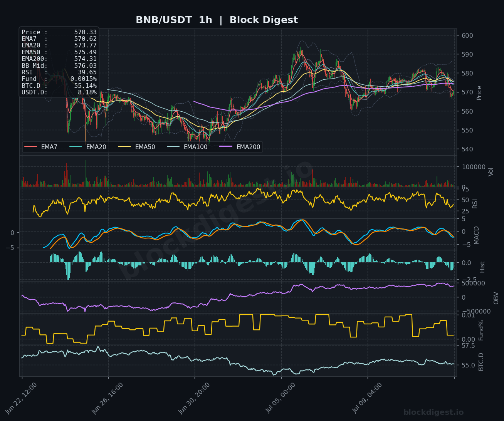Click the BTC.D panel axis title
The image size is (504, 421).
[481, 362]
